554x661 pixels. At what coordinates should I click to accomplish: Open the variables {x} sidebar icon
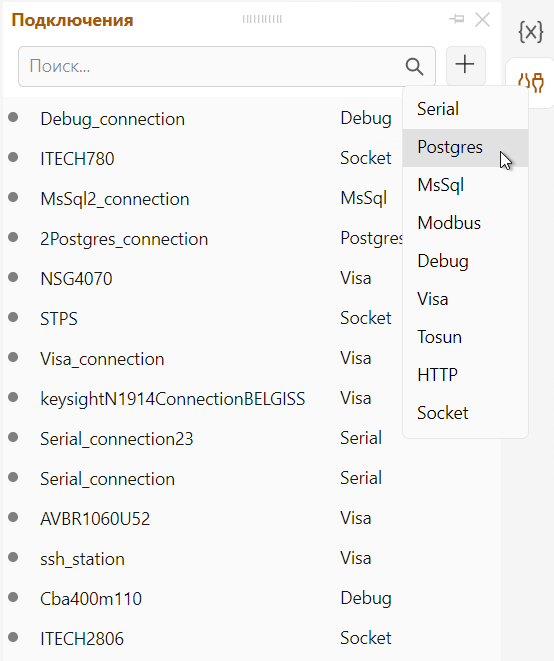coord(530,32)
